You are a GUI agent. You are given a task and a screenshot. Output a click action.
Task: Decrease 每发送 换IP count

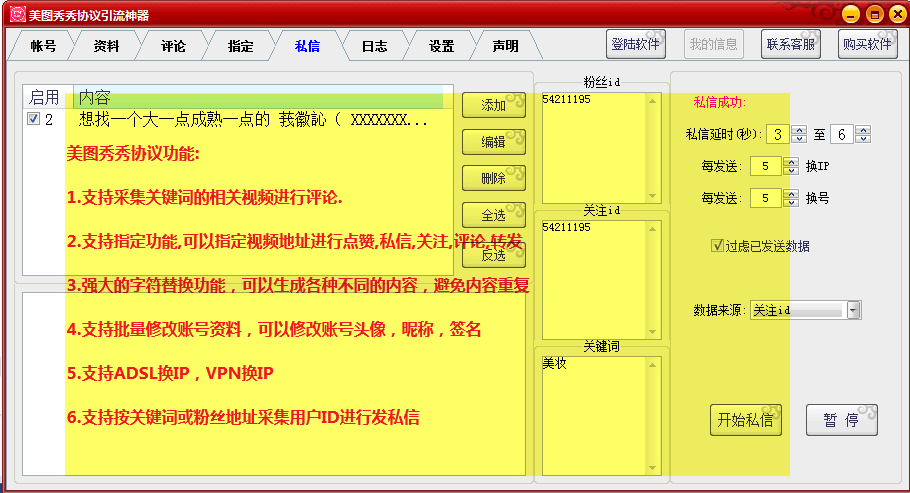coord(791,171)
